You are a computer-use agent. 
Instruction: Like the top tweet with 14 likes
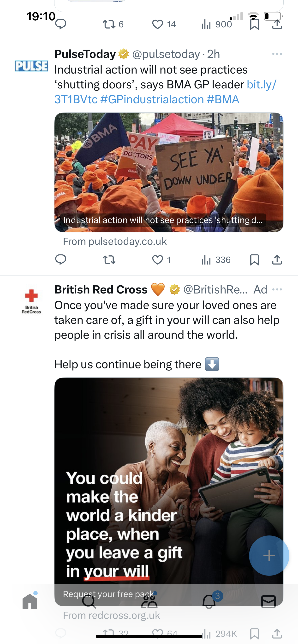[x=164, y=24]
